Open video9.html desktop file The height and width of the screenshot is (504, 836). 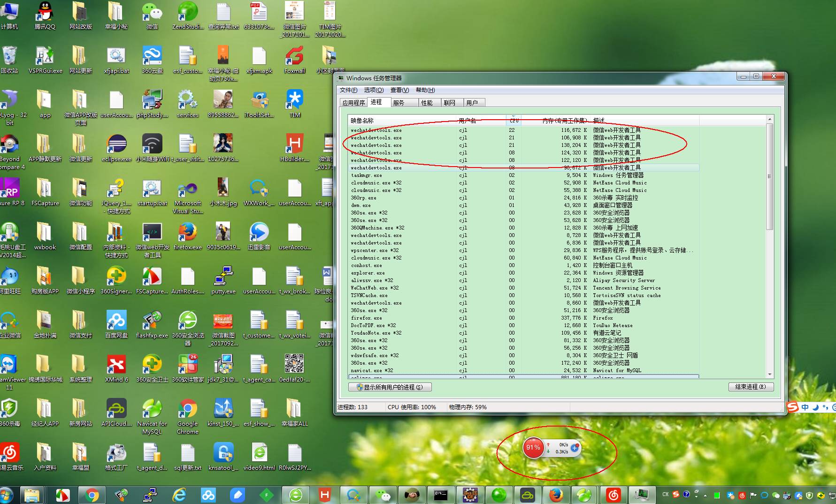(x=259, y=457)
